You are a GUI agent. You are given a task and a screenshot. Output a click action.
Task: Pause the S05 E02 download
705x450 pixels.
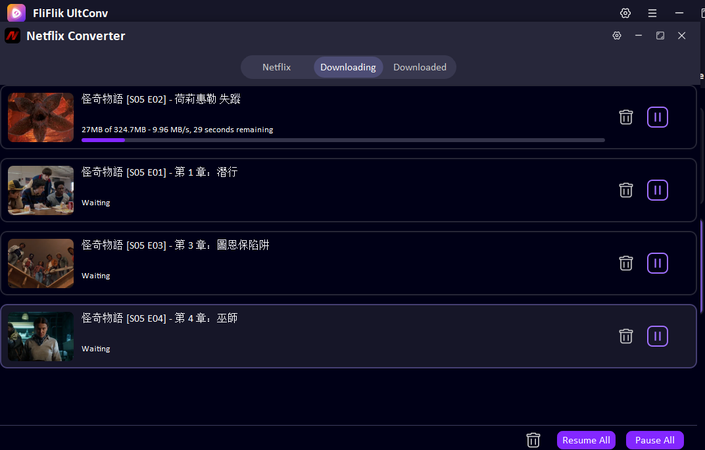[657, 117]
